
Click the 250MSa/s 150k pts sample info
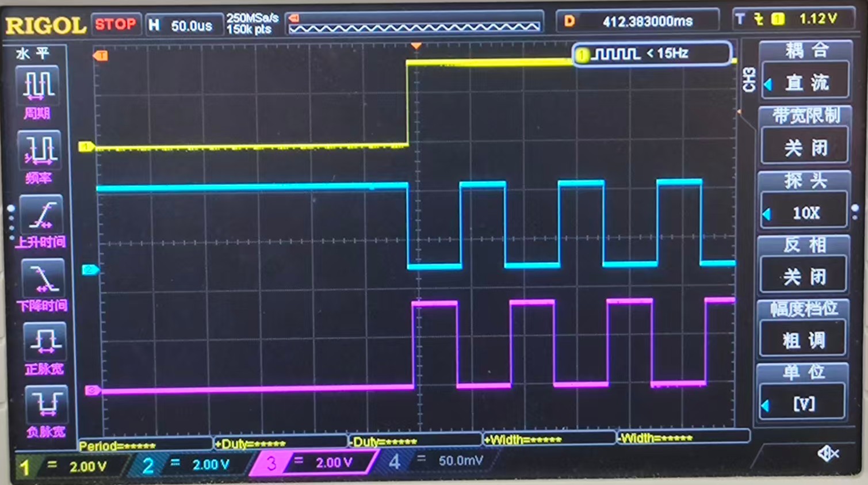253,24
